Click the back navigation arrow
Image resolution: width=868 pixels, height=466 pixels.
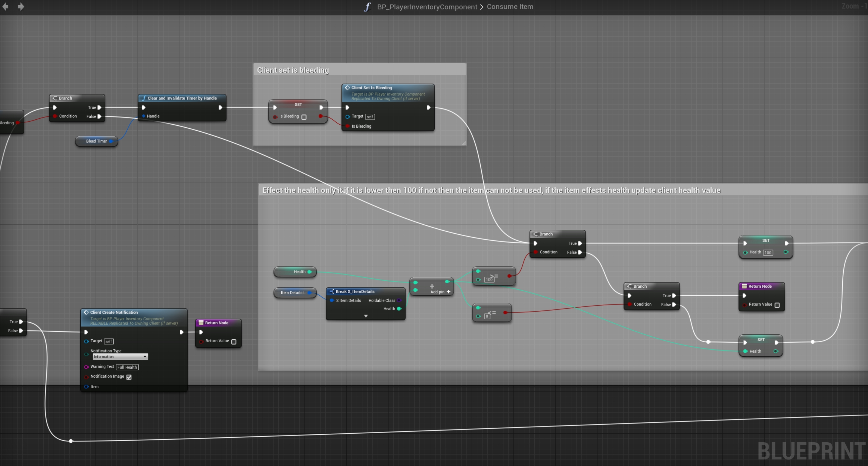pyautogui.click(x=5, y=7)
